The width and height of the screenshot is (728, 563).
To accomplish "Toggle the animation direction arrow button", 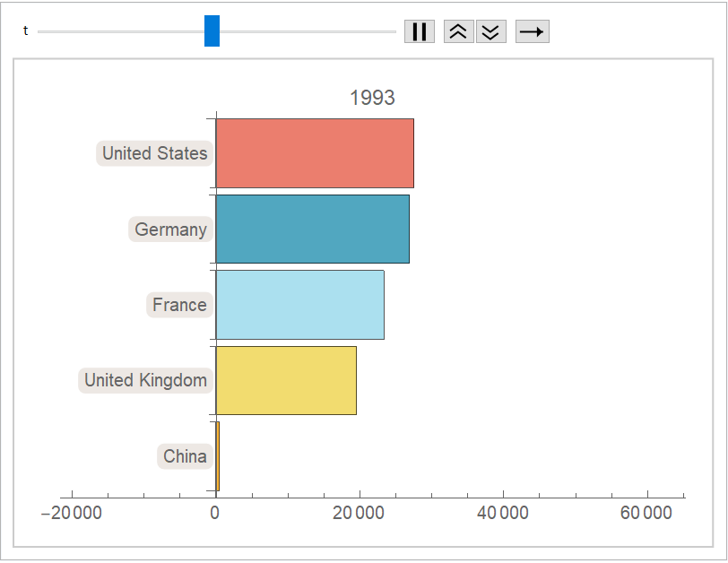I will (x=532, y=31).
